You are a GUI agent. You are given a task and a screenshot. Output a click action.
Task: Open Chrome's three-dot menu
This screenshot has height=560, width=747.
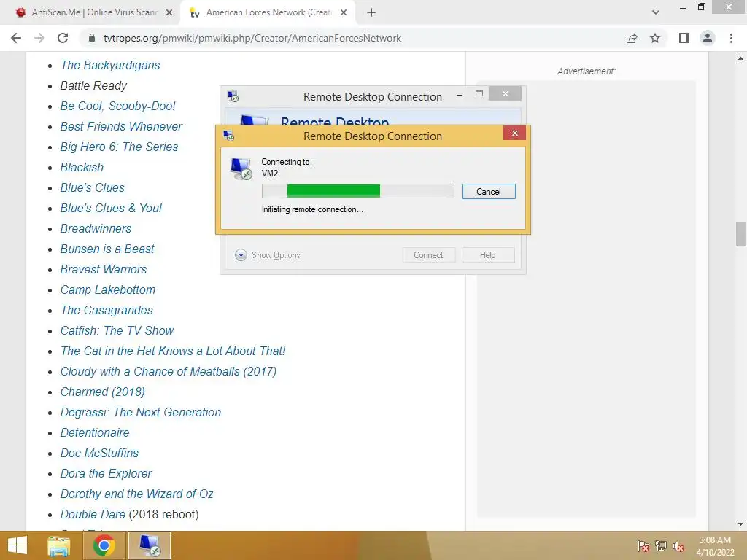tap(731, 38)
